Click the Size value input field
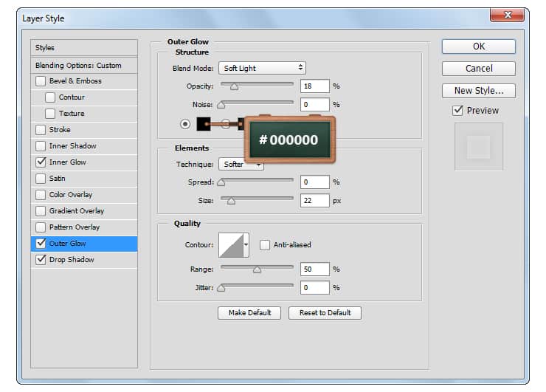Screen dimensions: 546x392 click(x=314, y=200)
